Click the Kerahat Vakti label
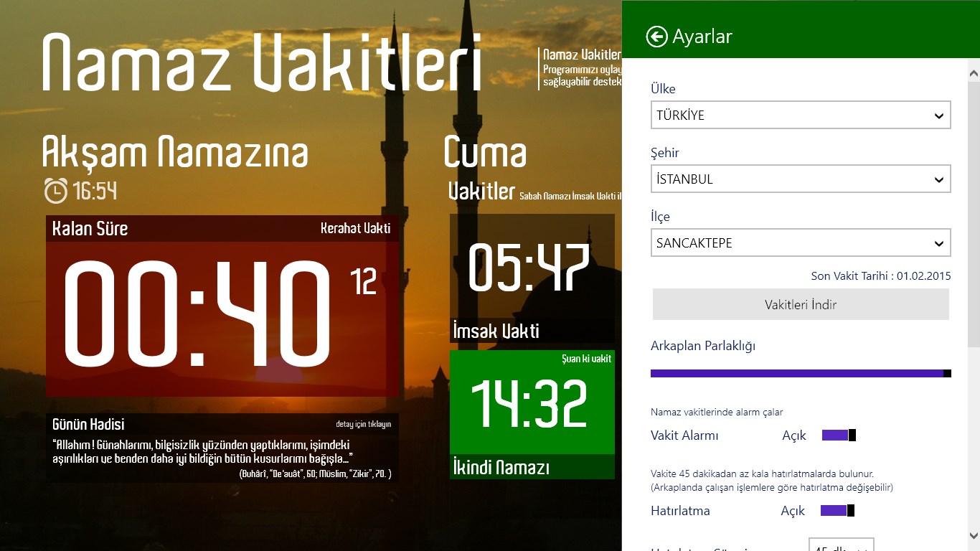This screenshot has height=551, width=980. (355, 229)
